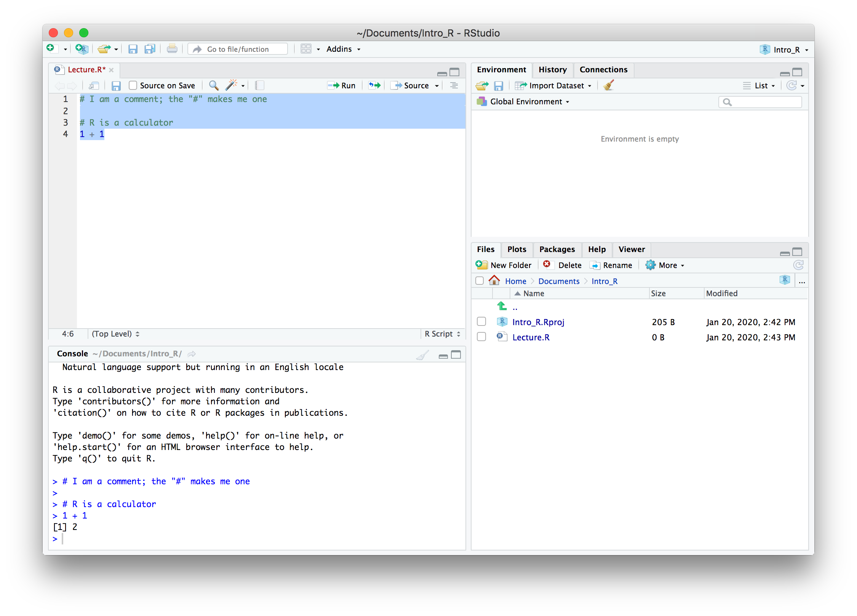Image resolution: width=857 pixels, height=616 pixels.
Task: Create a new R project icon
Action: tap(82, 49)
